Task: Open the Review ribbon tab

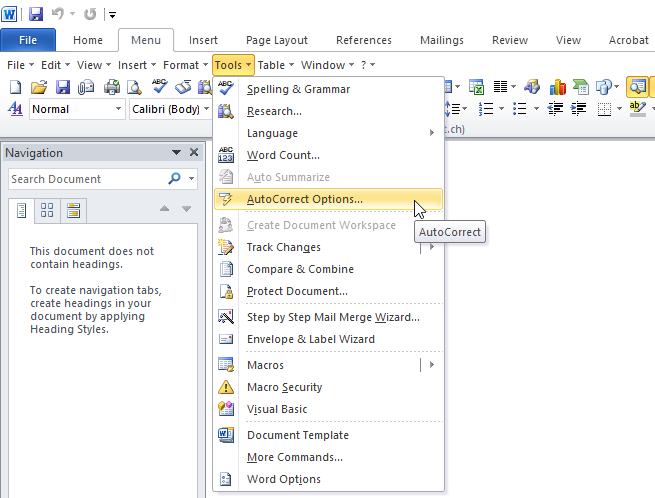Action: coord(510,40)
